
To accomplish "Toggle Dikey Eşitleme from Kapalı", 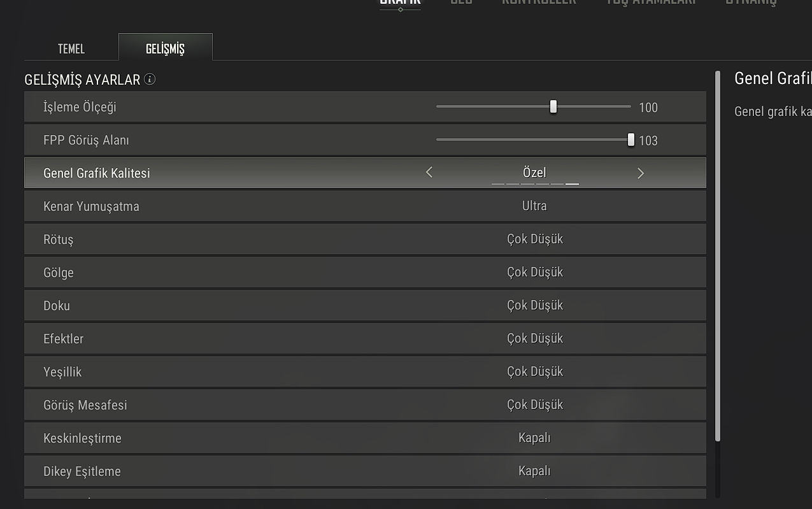I will pos(534,471).
